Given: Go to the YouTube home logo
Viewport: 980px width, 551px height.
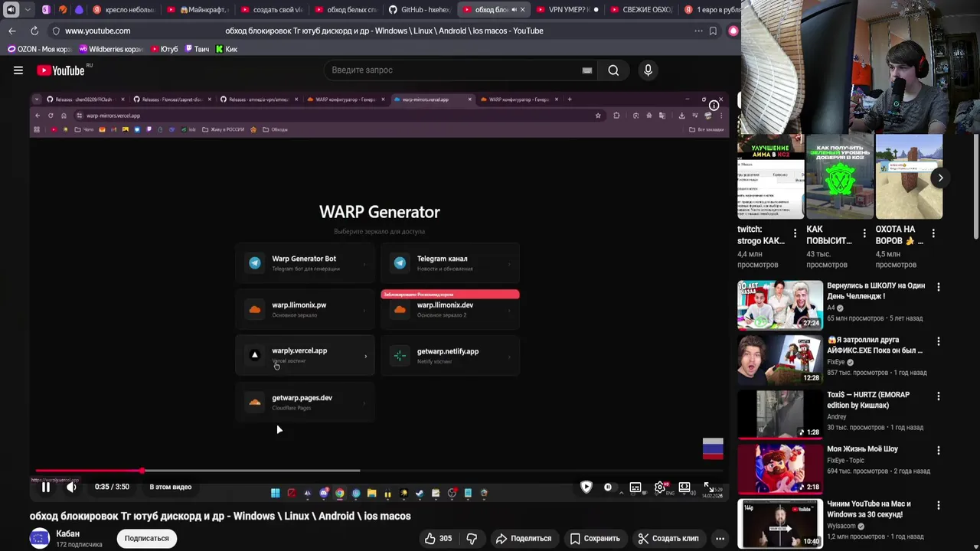Looking at the screenshot, I should 60,70.
